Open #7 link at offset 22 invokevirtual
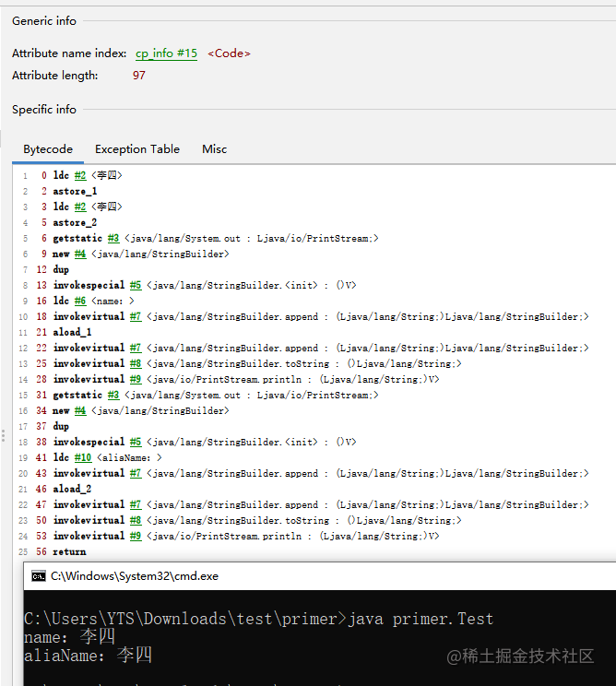The height and width of the screenshot is (686, 616). 136,348
